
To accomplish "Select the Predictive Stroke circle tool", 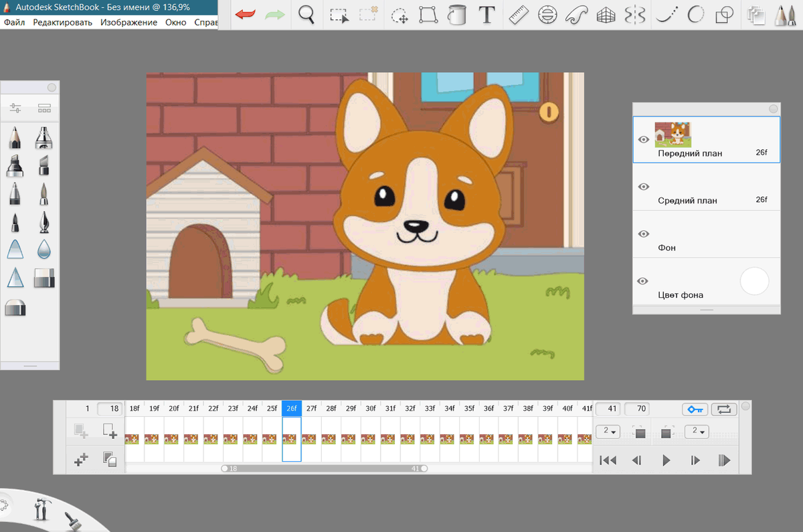I will [x=696, y=15].
